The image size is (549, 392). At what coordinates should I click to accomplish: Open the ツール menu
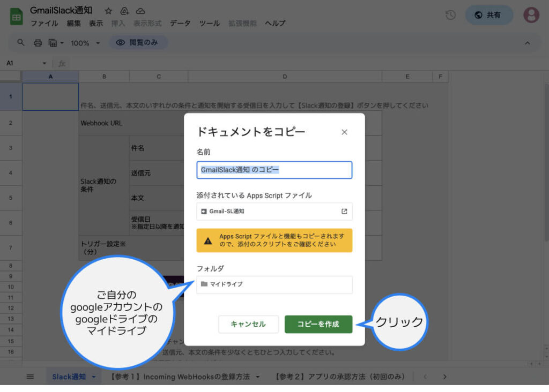(210, 24)
